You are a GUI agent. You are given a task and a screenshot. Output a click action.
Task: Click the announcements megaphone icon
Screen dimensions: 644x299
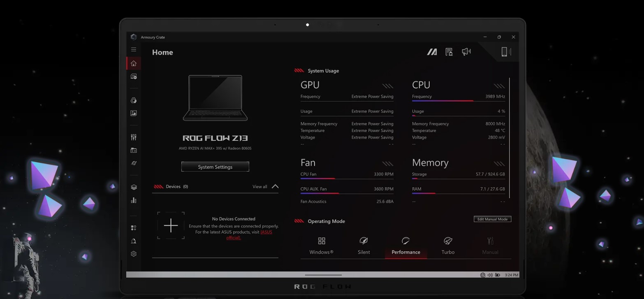[466, 52]
